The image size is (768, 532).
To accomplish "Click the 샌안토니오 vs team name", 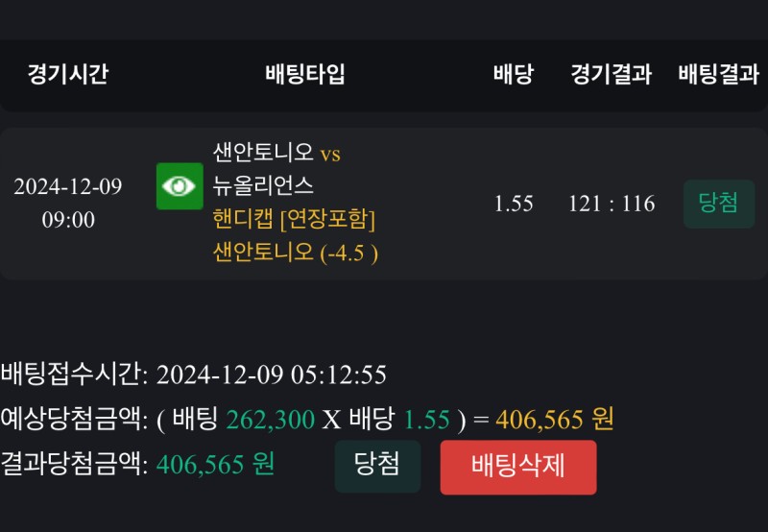I will tap(276, 154).
